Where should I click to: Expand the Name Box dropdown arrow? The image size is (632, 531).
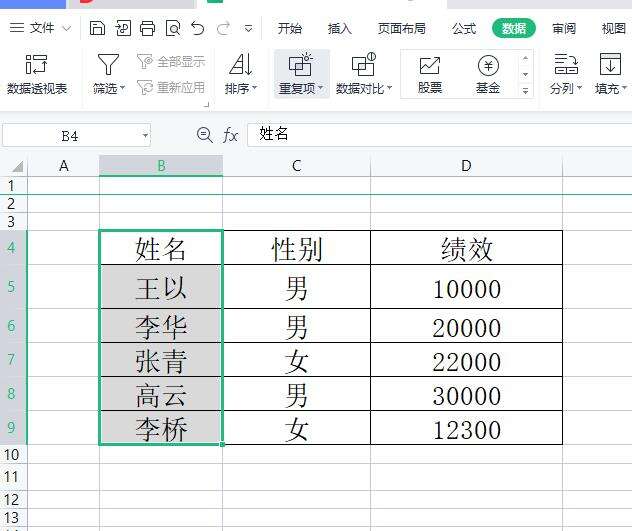(145, 136)
